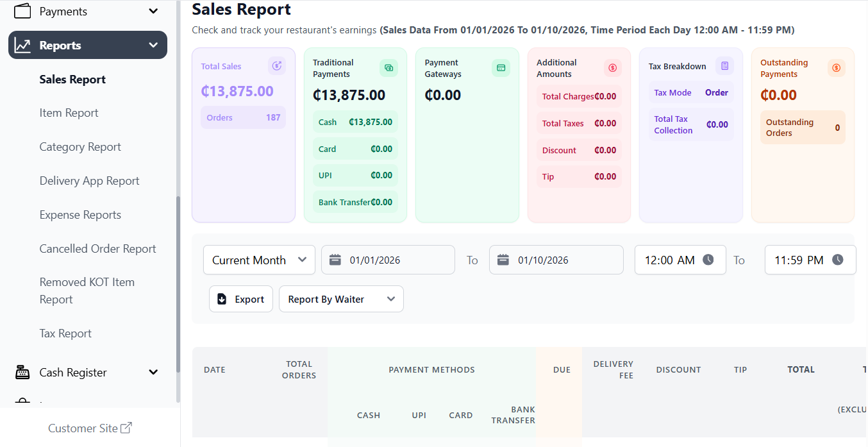Open the Customer Site link
Viewport: 868px width, 447px height.
coord(90,428)
